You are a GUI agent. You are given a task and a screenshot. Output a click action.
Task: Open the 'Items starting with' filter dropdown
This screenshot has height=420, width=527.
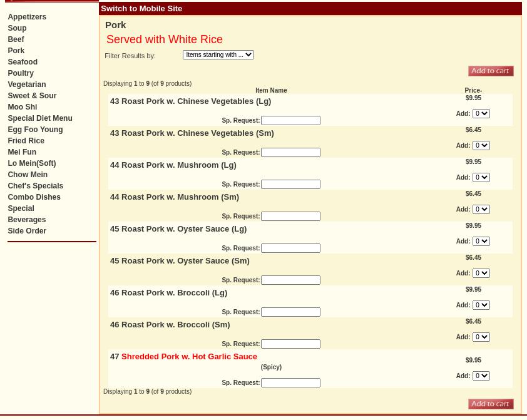(218, 55)
